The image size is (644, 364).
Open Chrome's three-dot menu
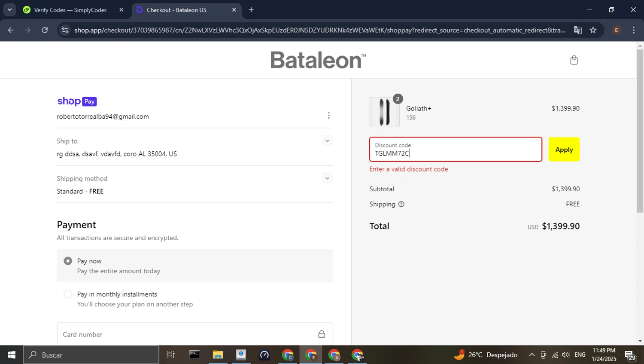coord(634,30)
